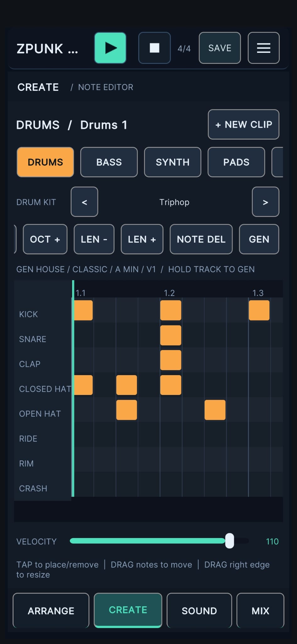This screenshot has width=297, height=644.
Task: Click the Triphop drum kit name
Action: (x=174, y=202)
